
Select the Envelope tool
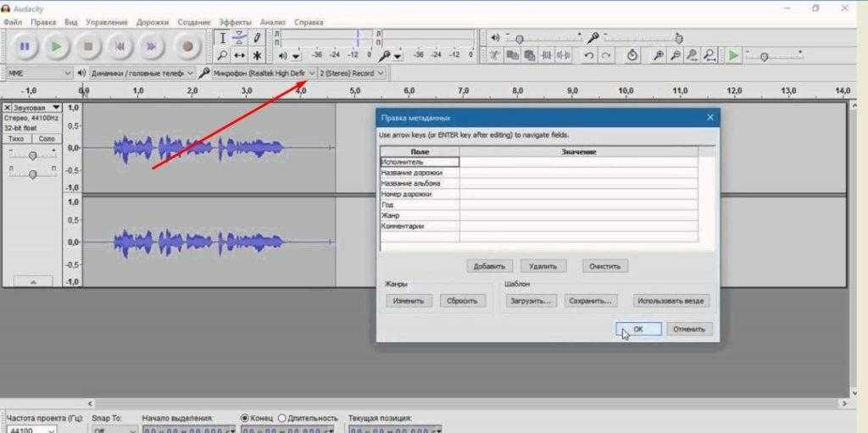240,38
